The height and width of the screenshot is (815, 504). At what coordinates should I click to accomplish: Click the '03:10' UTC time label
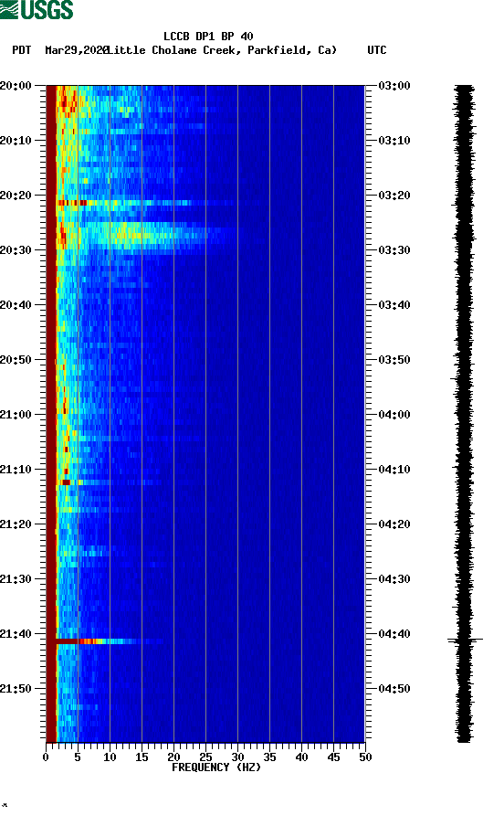click(394, 141)
